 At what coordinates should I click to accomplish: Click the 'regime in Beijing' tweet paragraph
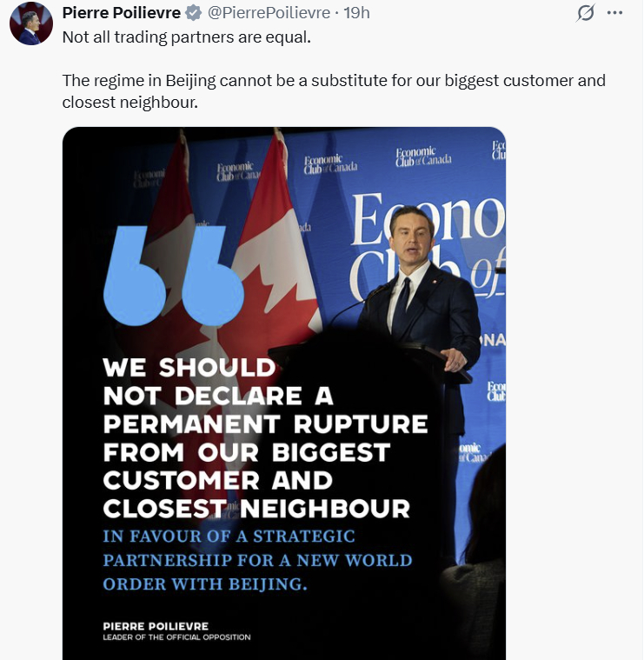pos(334,91)
